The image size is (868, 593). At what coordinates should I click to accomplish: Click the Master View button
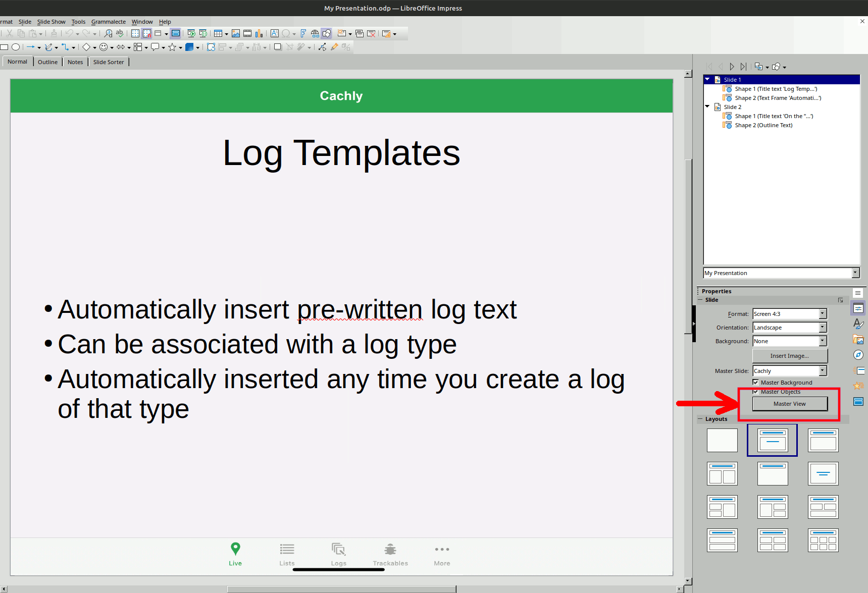coord(790,404)
